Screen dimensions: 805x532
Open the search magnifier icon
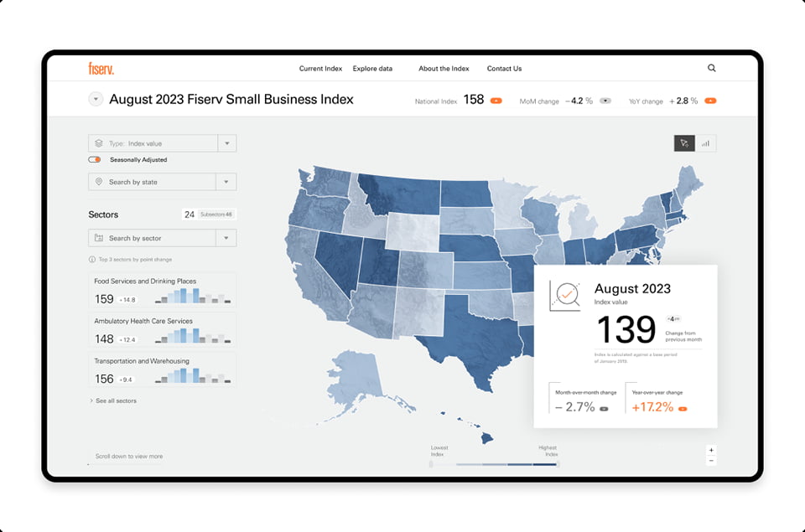712,68
